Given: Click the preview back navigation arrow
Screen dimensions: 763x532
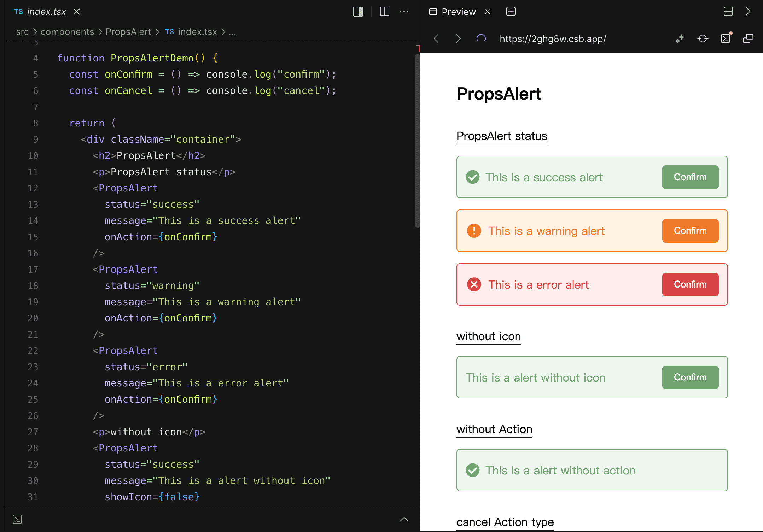Looking at the screenshot, I should click(x=436, y=39).
